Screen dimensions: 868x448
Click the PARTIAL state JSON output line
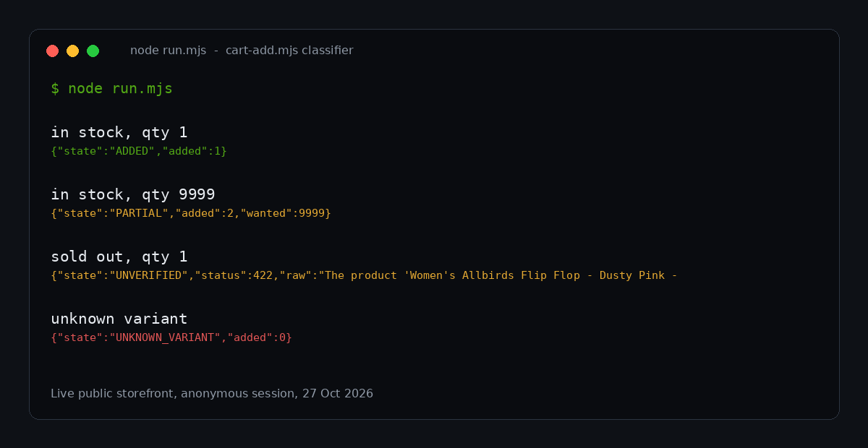191,213
